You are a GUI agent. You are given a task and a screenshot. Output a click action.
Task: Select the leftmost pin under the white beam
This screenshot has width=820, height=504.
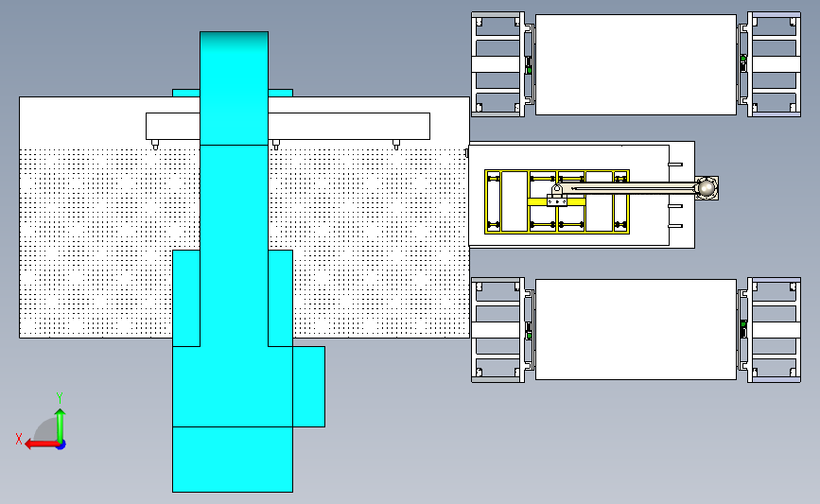pyautogui.click(x=155, y=145)
